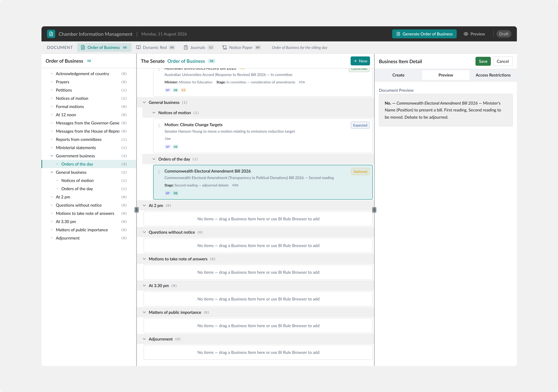Viewport: 558px width, 392px height.
Task: Select Reports from committees in sidebar
Action: click(x=89, y=139)
